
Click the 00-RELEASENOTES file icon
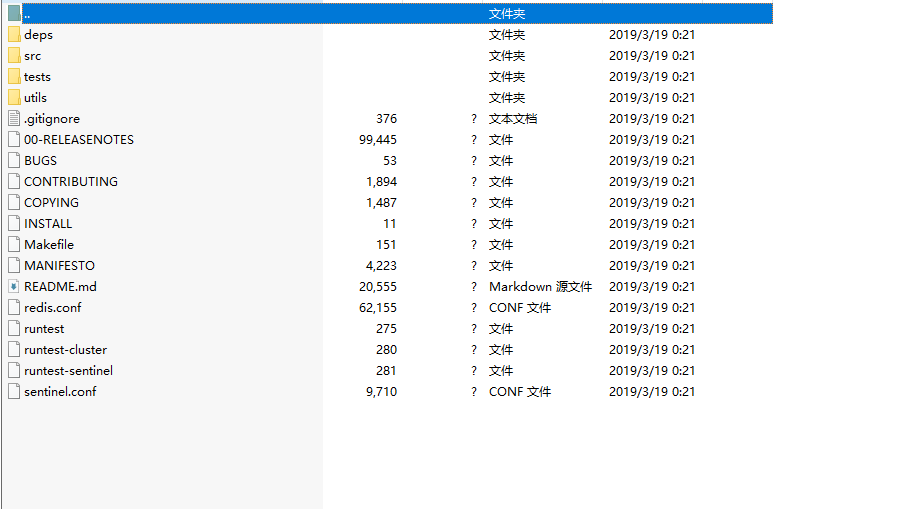[x=14, y=140]
